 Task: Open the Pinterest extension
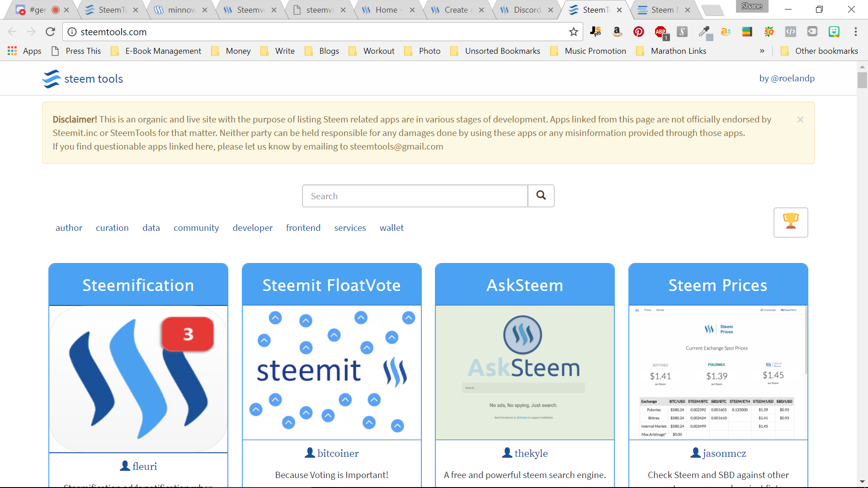pos(638,32)
